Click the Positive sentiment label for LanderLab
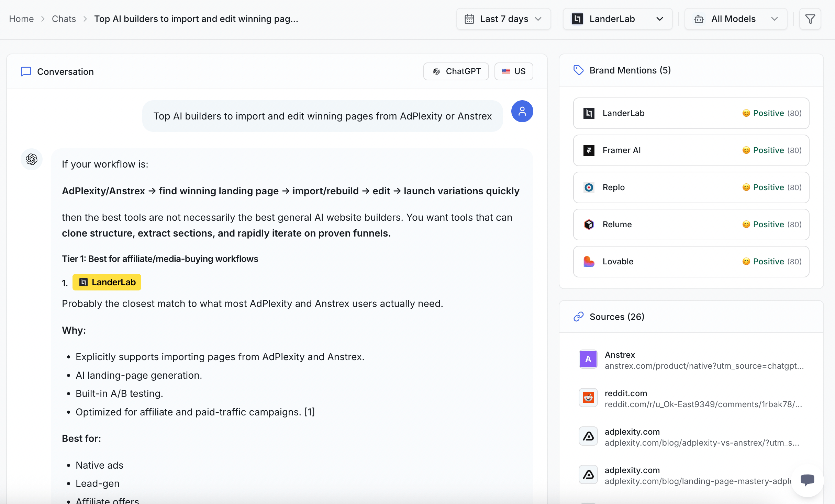 click(x=768, y=113)
